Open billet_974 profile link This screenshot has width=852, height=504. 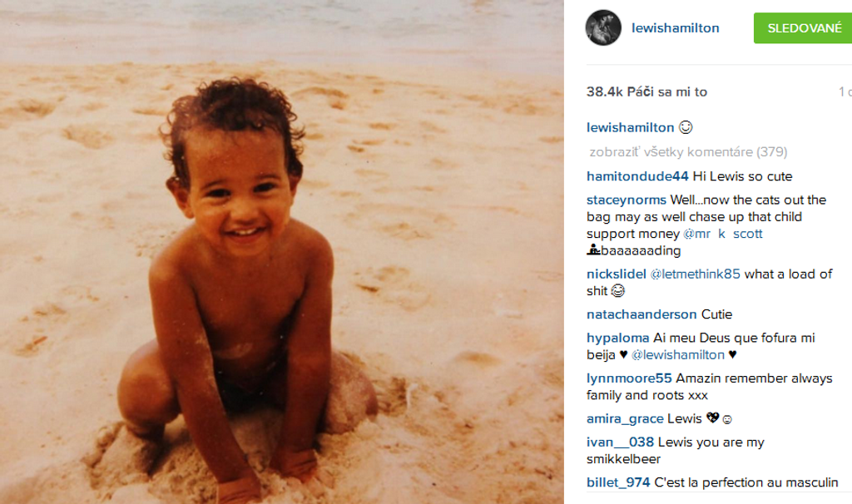(618, 482)
